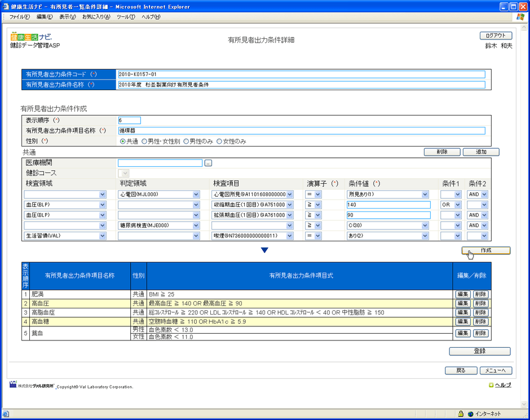Select the 男性のみ radio button
The height and width of the screenshot is (420, 530).
point(187,142)
